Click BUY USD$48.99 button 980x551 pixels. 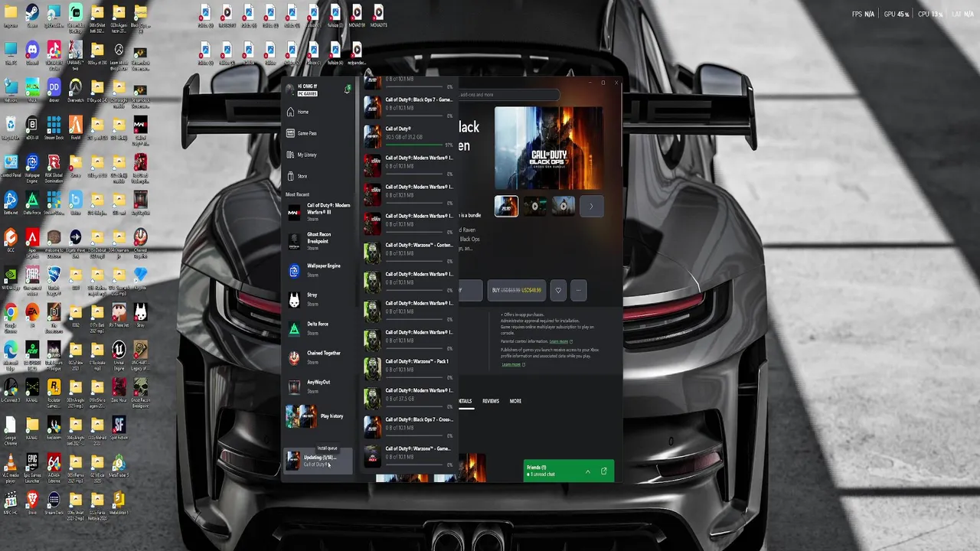tap(516, 290)
